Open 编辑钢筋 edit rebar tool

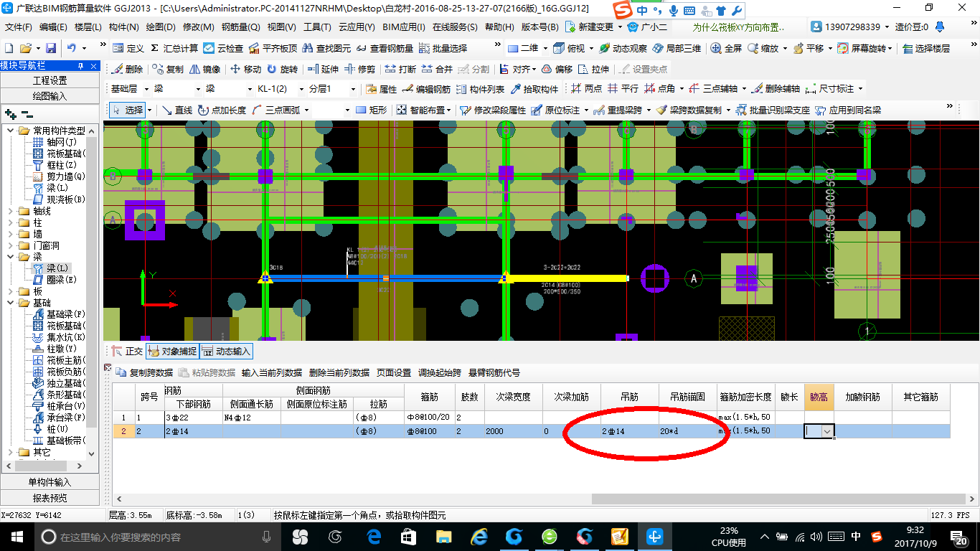[x=426, y=89]
